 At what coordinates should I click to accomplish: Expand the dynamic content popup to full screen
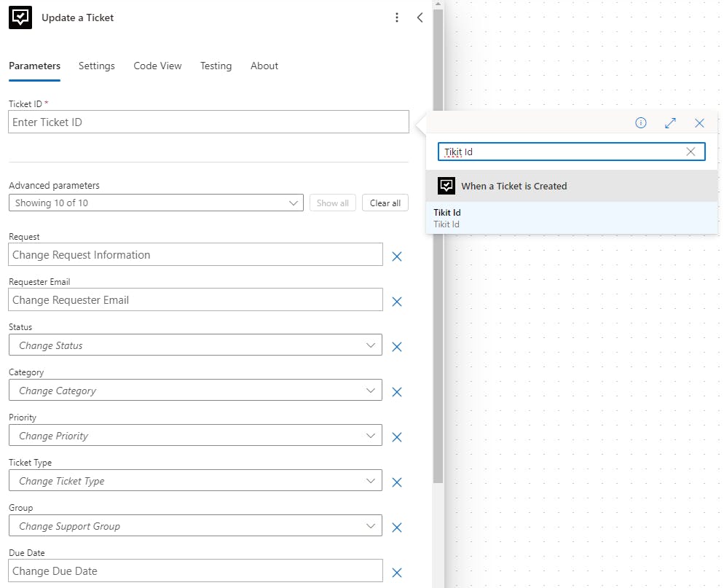point(670,123)
